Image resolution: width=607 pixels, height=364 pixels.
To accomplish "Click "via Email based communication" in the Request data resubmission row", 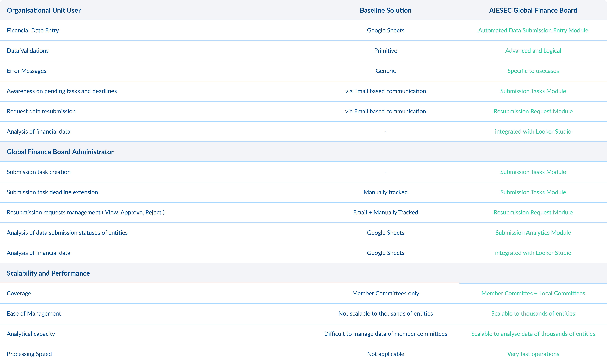I will (385, 111).
